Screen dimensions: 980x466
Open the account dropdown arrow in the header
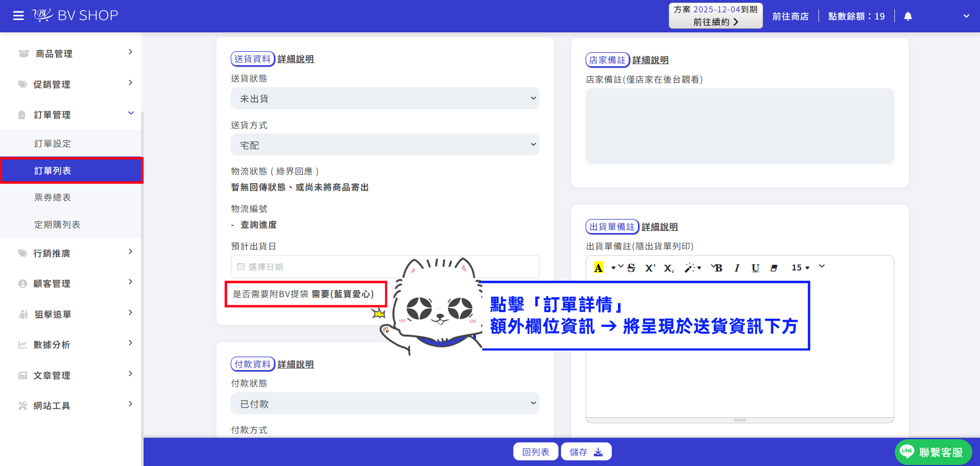click(966, 16)
